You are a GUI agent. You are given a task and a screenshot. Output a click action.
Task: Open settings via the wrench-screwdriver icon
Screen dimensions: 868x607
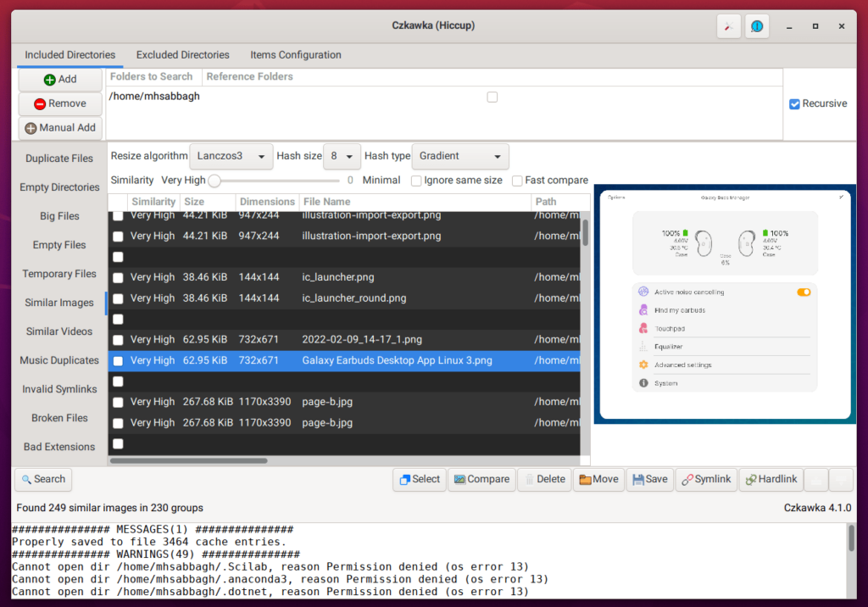[x=728, y=26]
